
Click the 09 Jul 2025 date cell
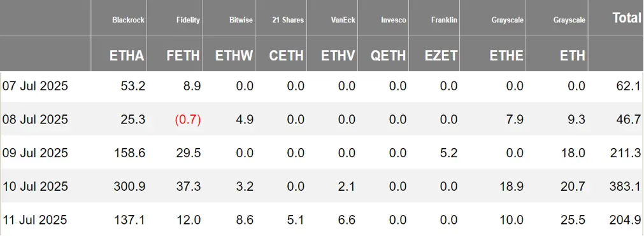[35, 153]
